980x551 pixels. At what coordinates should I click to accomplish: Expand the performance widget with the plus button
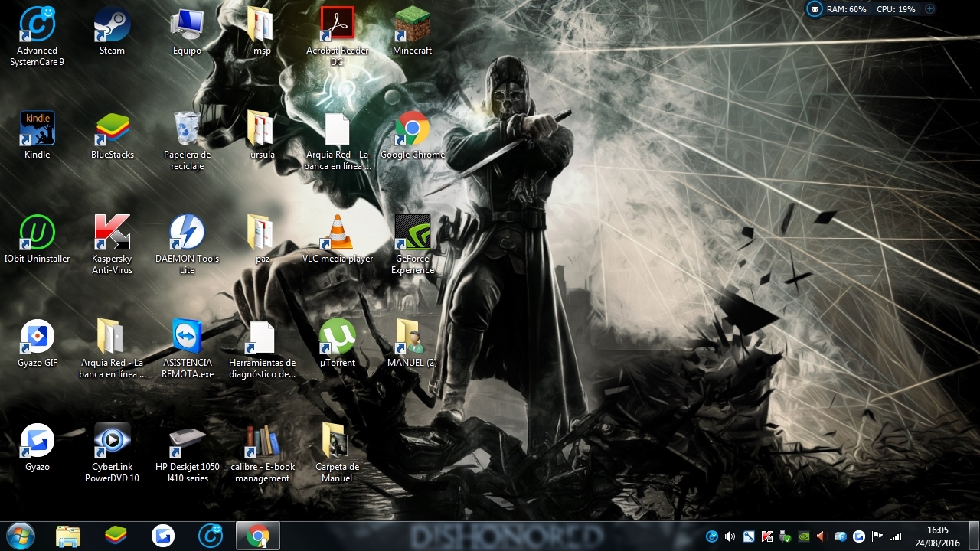pyautogui.click(x=929, y=9)
